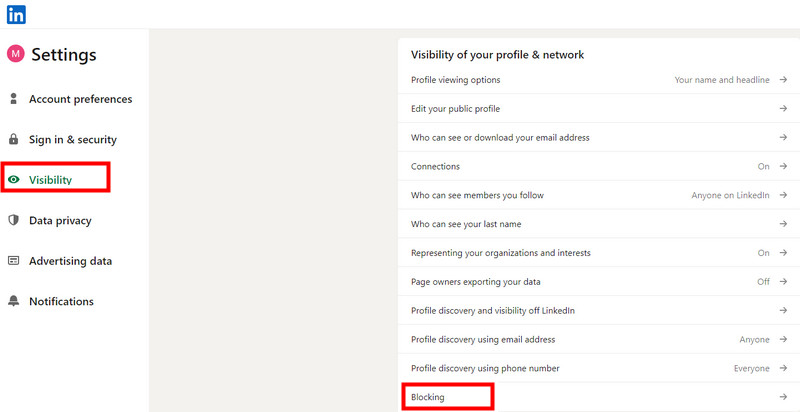Screen dimensions: 800x412
Task: Open Who can see your last name
Action: [466, 224]
